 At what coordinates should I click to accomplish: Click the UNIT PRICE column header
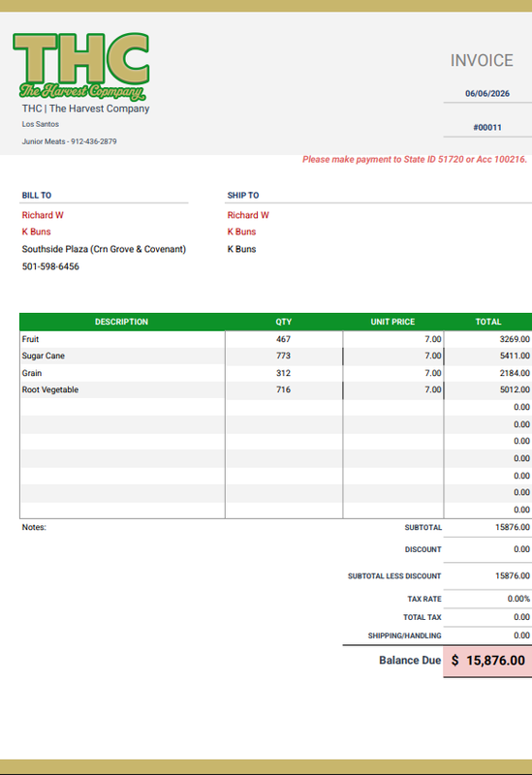392,322
